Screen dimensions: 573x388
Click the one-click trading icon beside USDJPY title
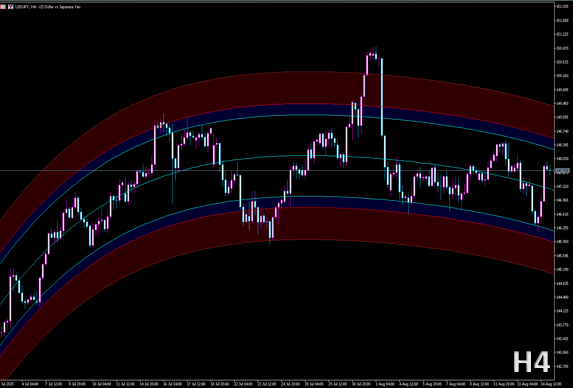(11, 7)
